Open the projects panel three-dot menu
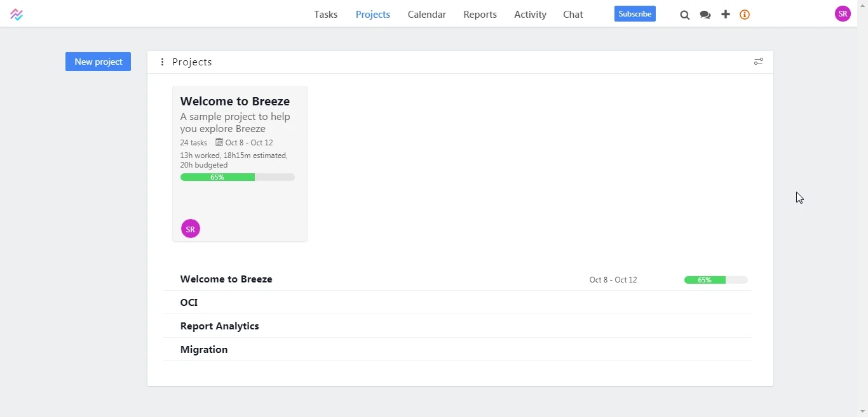This screenshot has height=417, width=868. 163,62
